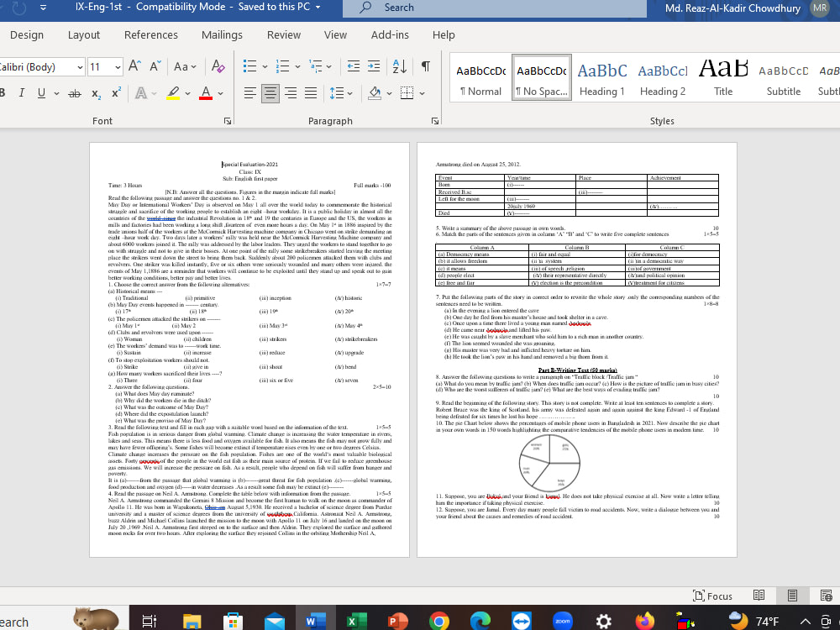The image size is (840, 630).
Task: Sort text A to Z
Action: click(400, 66)
